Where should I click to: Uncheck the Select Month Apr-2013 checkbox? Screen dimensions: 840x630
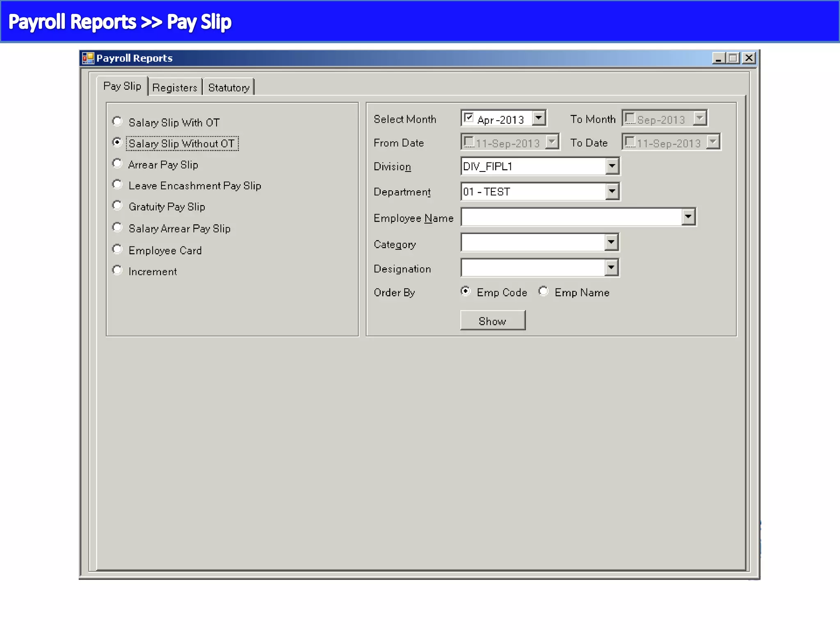point(468,118)
